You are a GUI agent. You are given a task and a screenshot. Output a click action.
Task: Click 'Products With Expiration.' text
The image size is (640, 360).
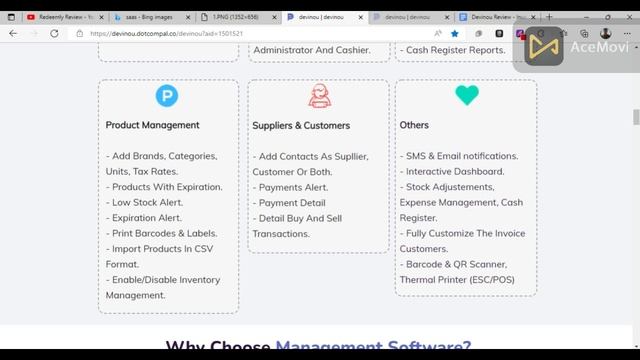164,187
